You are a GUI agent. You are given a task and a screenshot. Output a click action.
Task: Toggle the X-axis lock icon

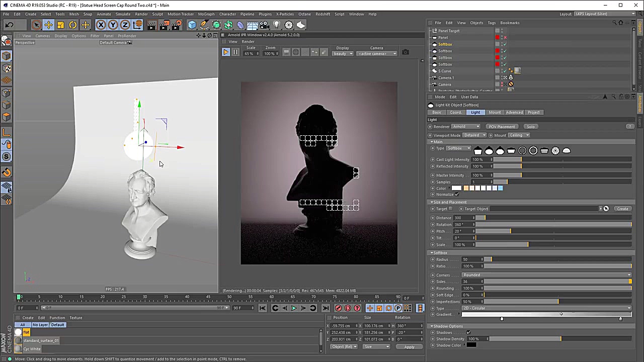[101, 25]
